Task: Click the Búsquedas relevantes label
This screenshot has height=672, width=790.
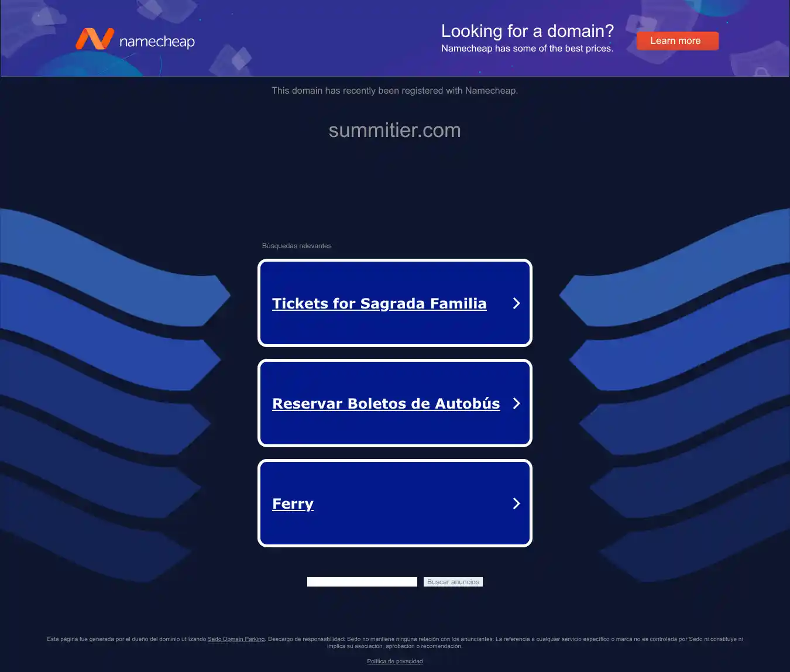Action: pos(297,246)
